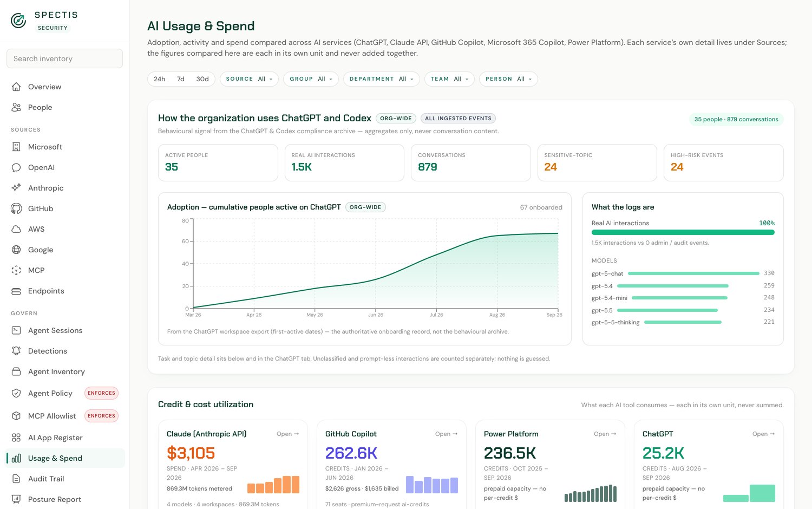Click the '35 people · 879 conversations' badge
Viewport: 812px width, 509px height.
736,119
